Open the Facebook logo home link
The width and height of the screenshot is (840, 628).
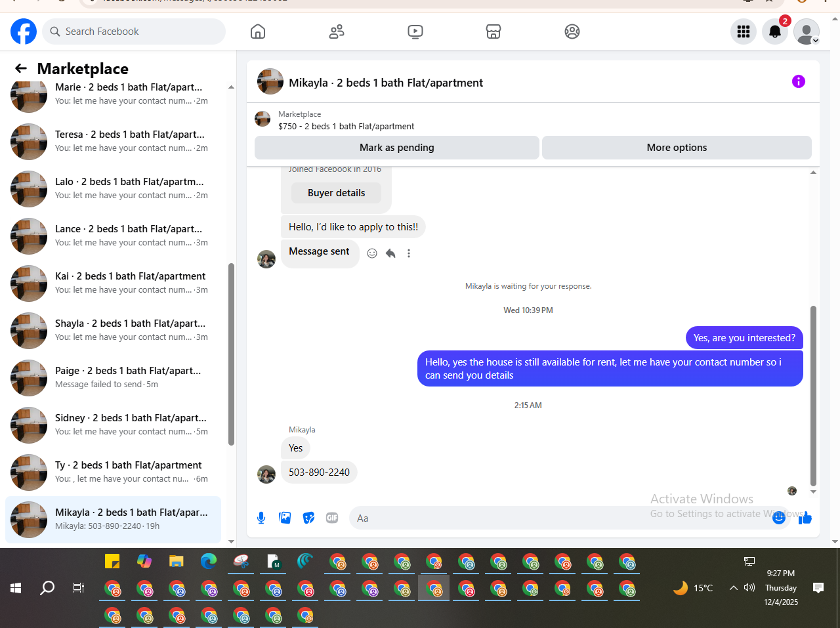[x=24, y=31]
